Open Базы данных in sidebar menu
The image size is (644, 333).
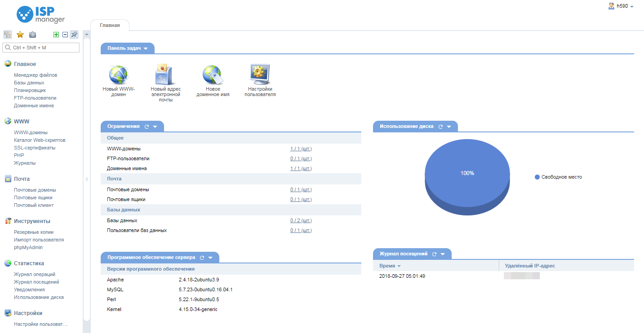[x=29, y=83]
